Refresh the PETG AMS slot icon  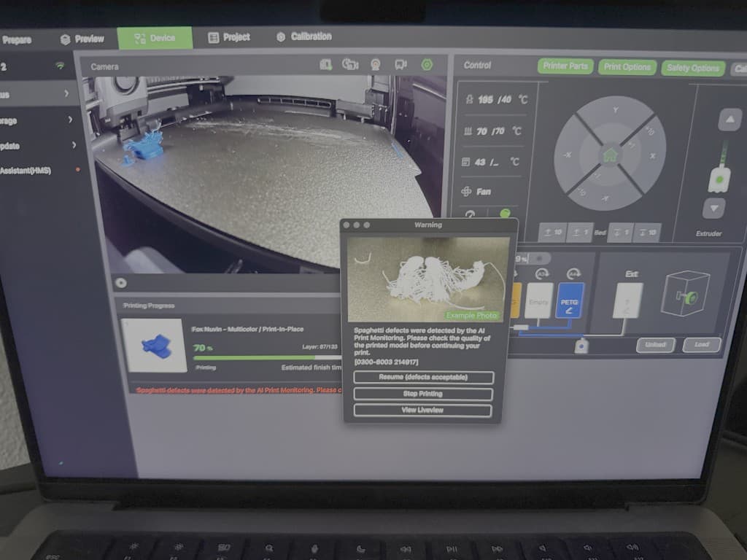pyautogui.click(x=573, y=274)
